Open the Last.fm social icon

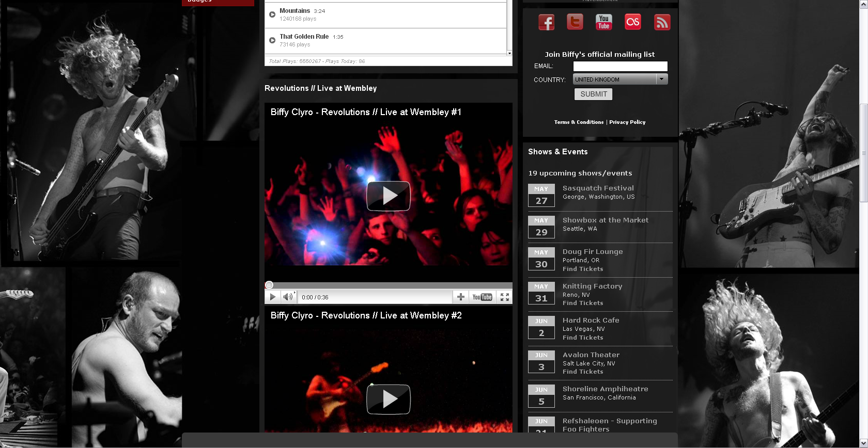pyautogui.click(x=633, y=22)
